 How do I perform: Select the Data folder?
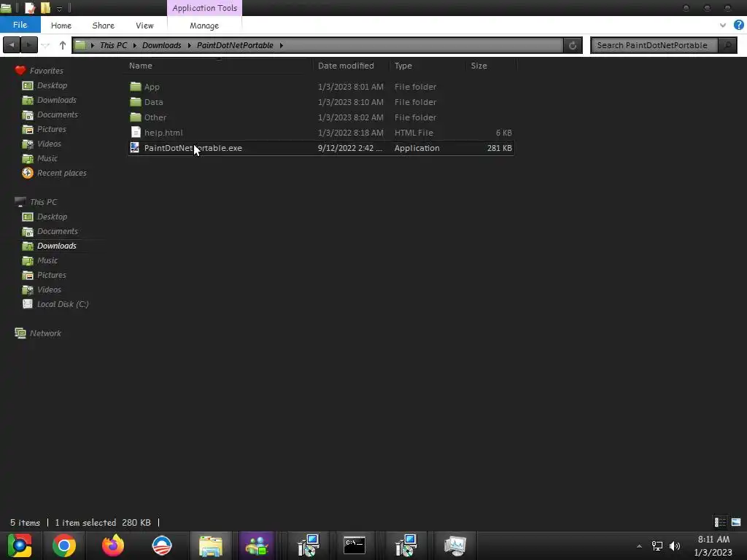coord(321,102)
